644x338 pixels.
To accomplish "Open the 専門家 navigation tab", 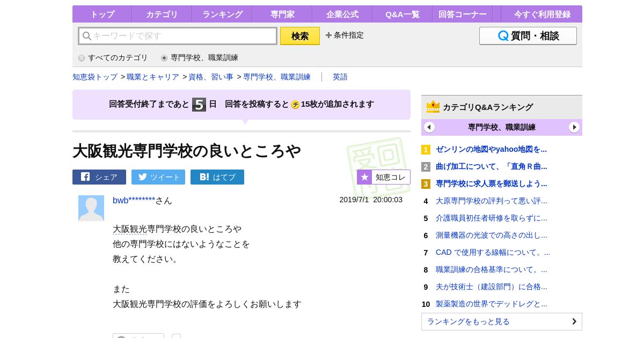I will point(282,14).
